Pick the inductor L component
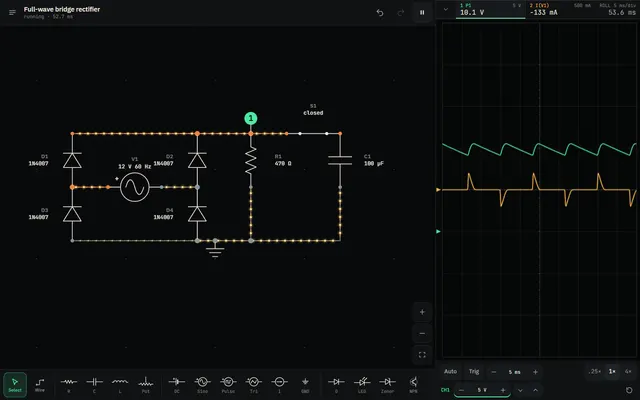The height and width of the screenshot is (400, 640). pos(120,384)
